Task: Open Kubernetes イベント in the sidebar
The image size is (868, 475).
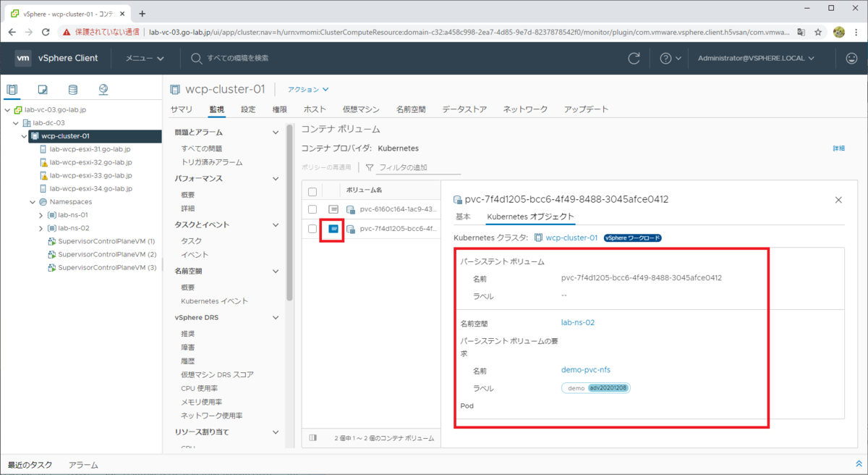Action: click(215, 300)
